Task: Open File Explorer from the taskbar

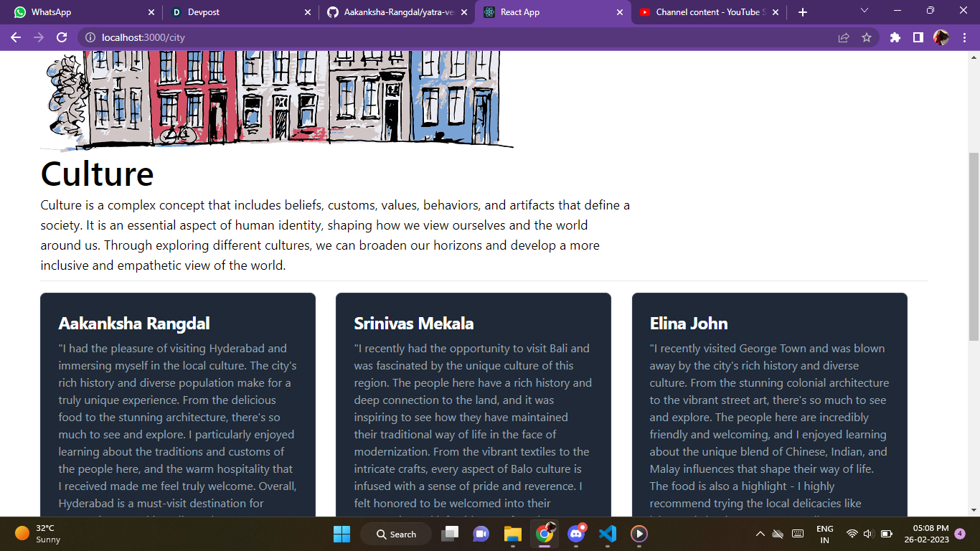Action: (x=512, y=534)
